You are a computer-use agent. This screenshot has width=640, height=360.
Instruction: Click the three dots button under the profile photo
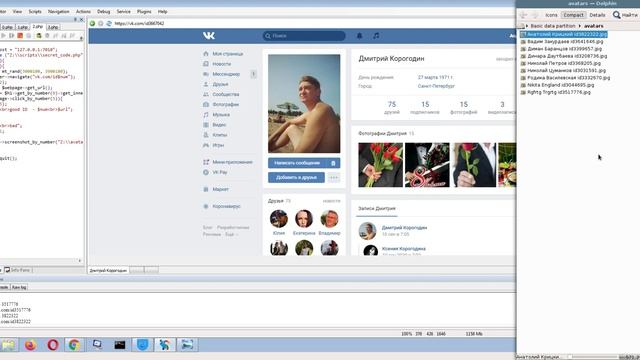click(x=334, y=178)
